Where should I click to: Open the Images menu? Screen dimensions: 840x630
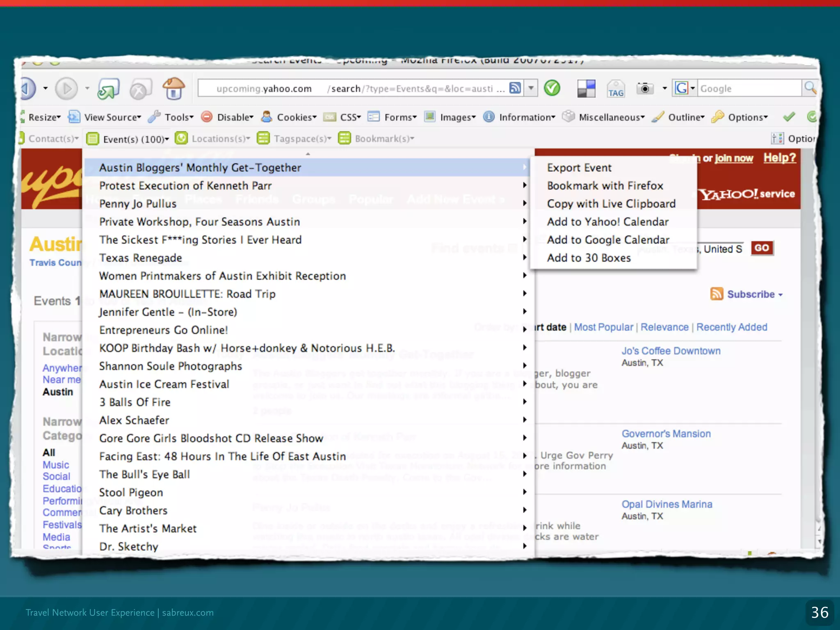tap(450, 117)
